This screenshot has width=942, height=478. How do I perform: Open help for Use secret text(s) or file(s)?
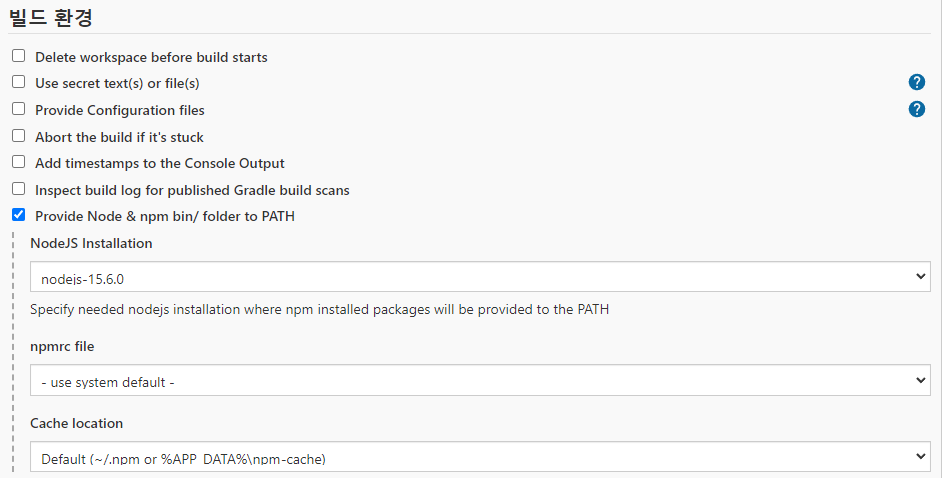click(916, 82)
